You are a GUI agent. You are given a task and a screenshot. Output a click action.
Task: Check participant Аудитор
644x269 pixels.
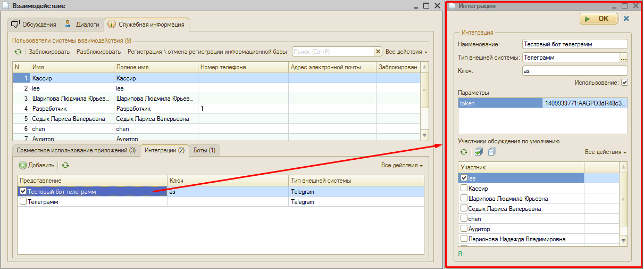(464, 229)
